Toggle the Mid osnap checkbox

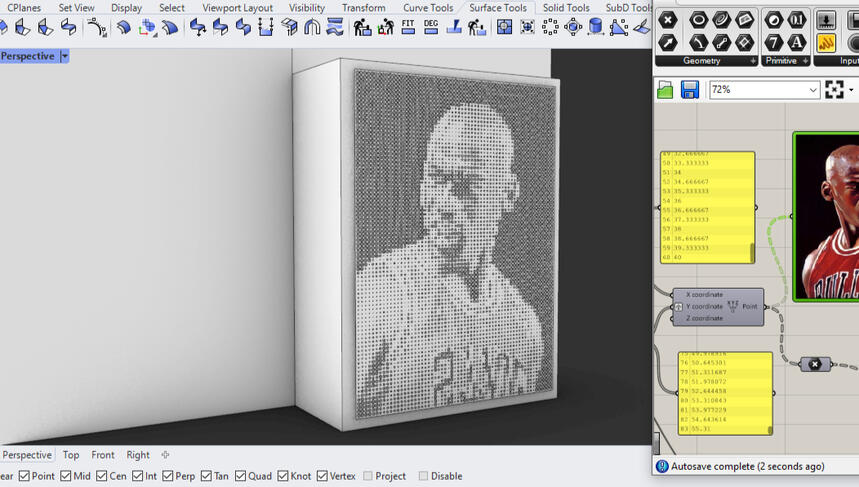point(66,476)
